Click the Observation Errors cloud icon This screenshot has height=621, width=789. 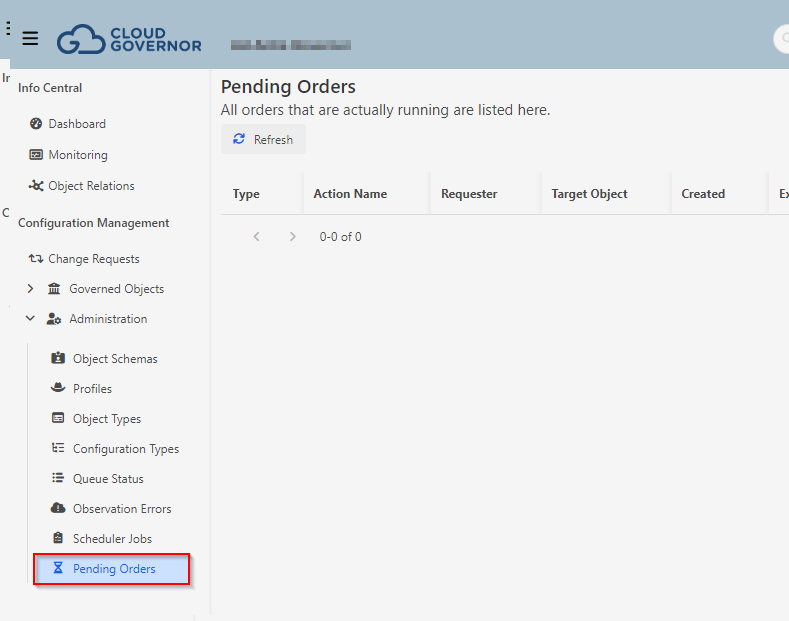pos(58,509)
